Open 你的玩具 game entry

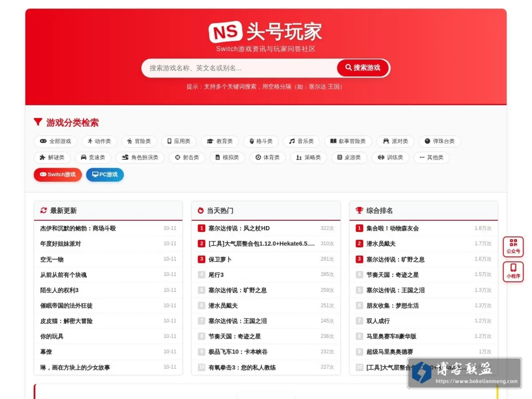click(x=52, y=336)
